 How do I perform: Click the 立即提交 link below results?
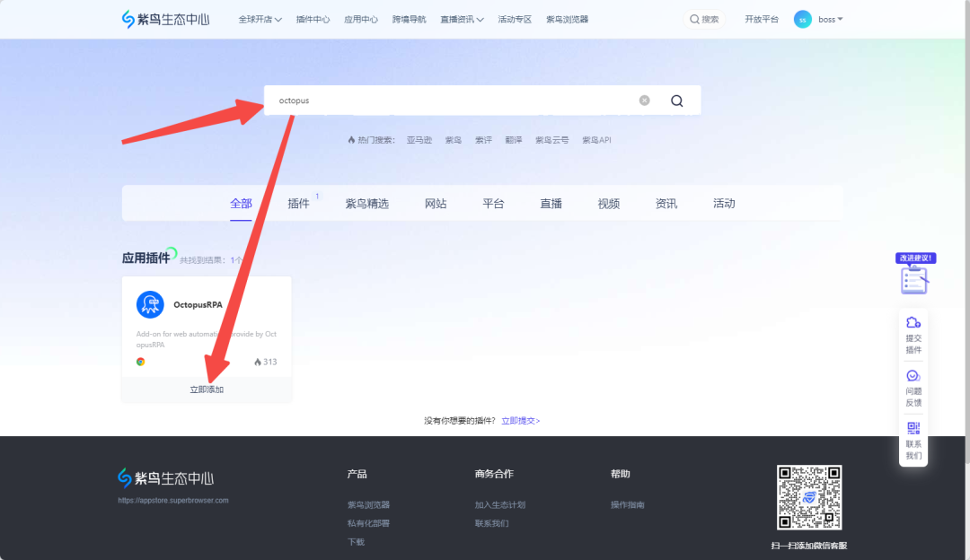pos(519,419)
